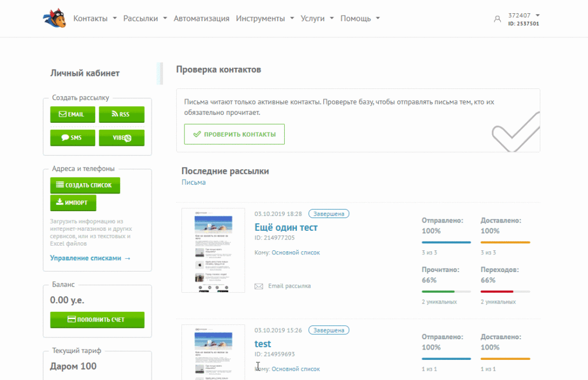Click Доставлено orange bar for Ещё один тест
This screenshot has width=588, height=380.
[505, 242]
